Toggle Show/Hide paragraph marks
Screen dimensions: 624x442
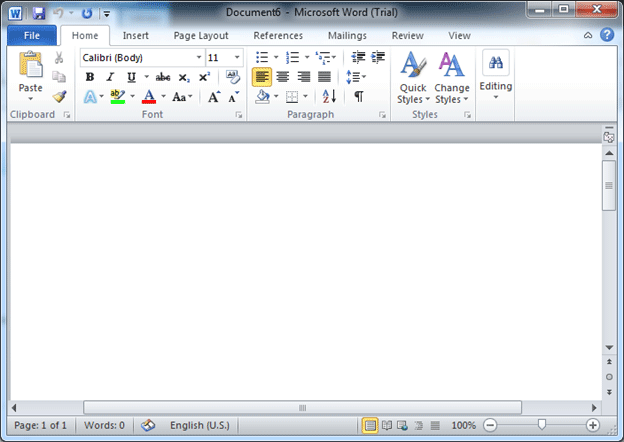[359, 97]
